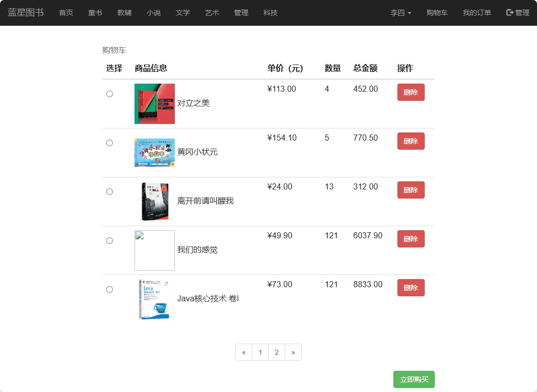Select the radio button for Java核心技术 卷I
The height and width of the screenshot is (392, 537).
(x=109, y=289)
